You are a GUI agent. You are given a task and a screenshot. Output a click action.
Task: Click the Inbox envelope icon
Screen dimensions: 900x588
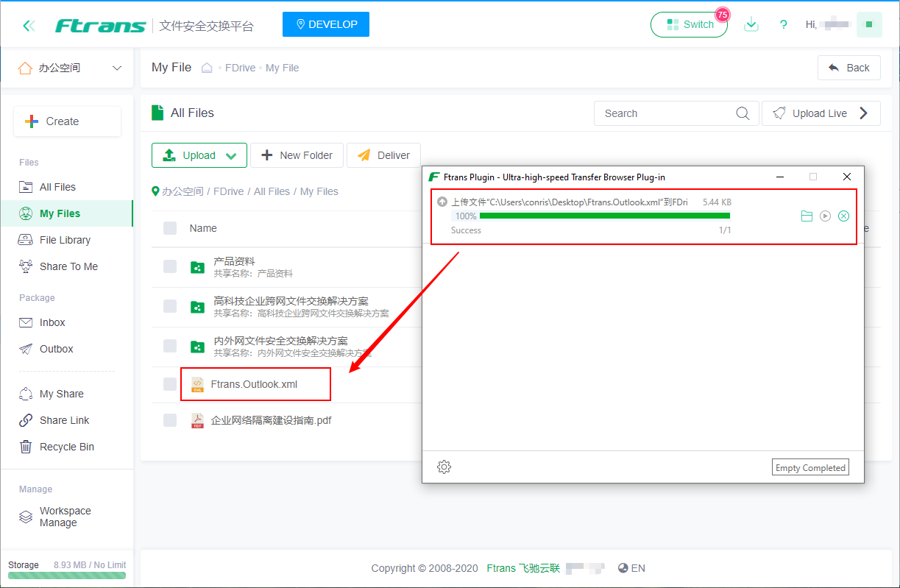(26, 322)
